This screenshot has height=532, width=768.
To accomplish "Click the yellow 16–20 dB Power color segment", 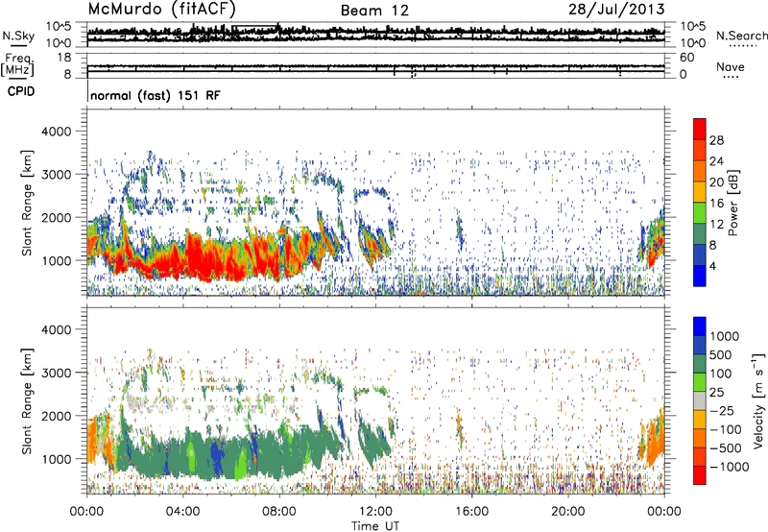I will point(700,192).
